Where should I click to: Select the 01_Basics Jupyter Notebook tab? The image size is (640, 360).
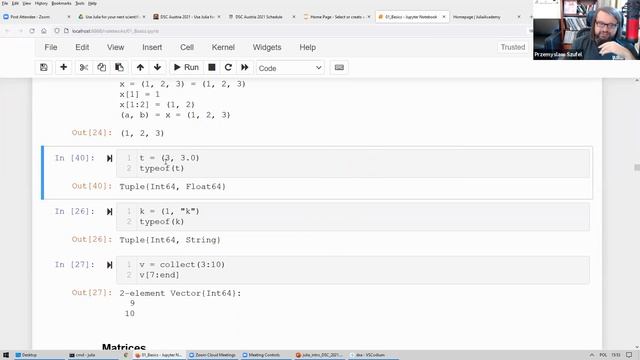[x=411, y=17]
